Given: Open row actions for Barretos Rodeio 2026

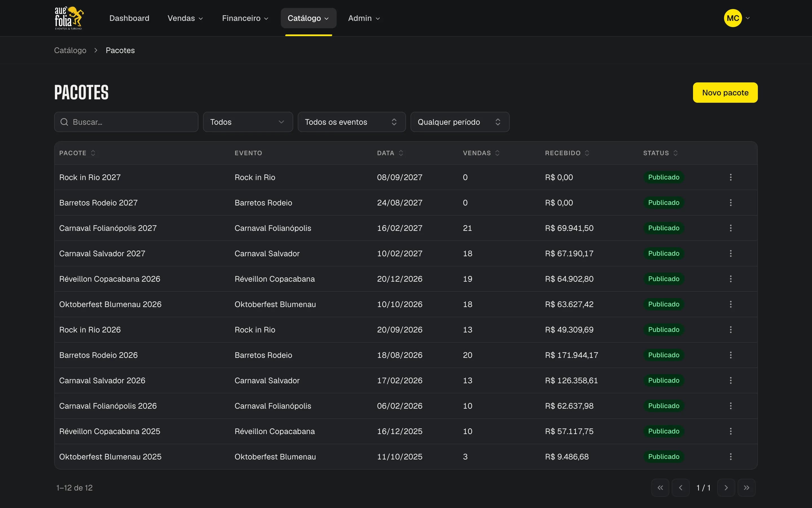Looking at the screenshot, I should click(731, 355).
